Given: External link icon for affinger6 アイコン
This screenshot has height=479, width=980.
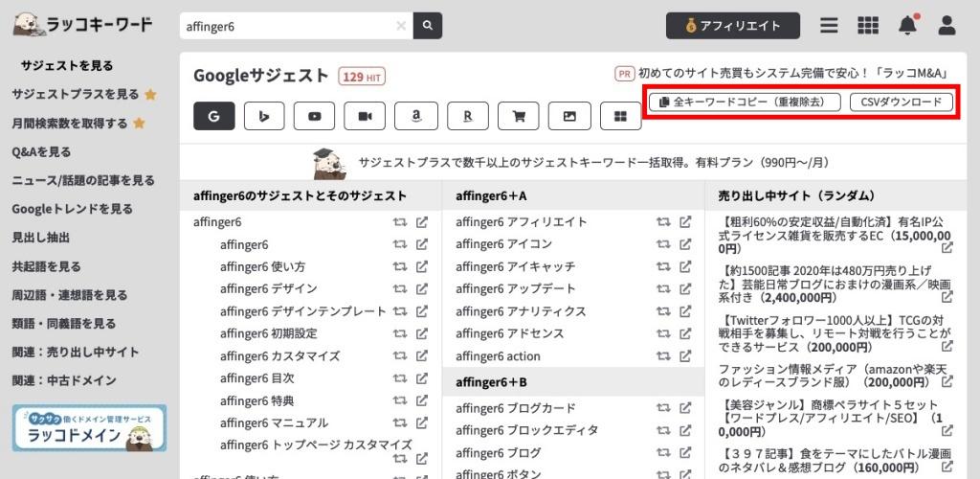Looking at the screenshot, I should [685, 244].
